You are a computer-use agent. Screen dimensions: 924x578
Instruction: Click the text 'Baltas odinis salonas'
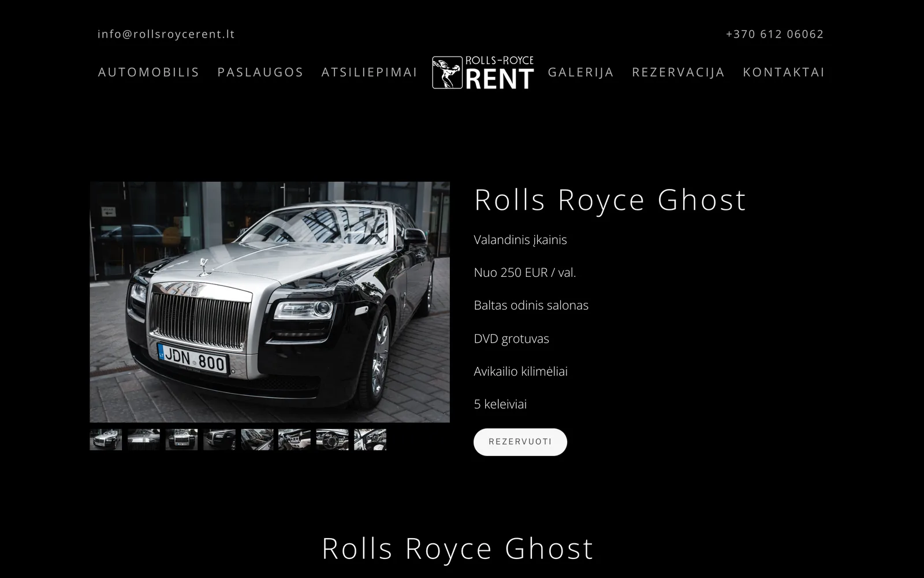click(x=531, y=305)
